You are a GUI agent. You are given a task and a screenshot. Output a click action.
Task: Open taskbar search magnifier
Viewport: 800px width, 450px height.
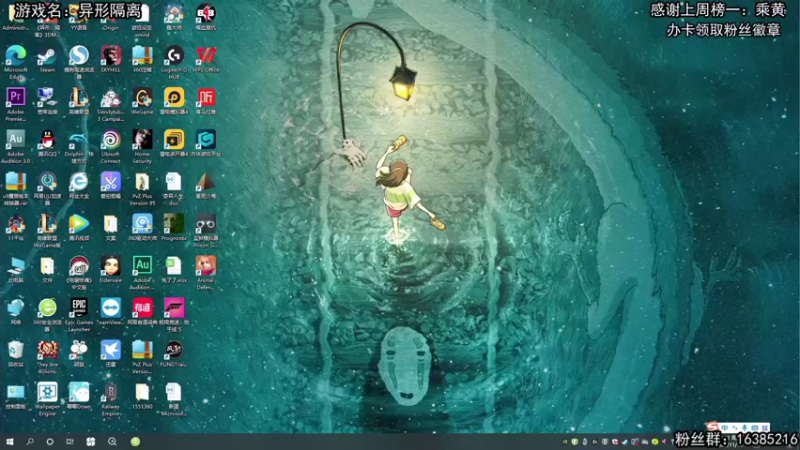pos(30,442)
